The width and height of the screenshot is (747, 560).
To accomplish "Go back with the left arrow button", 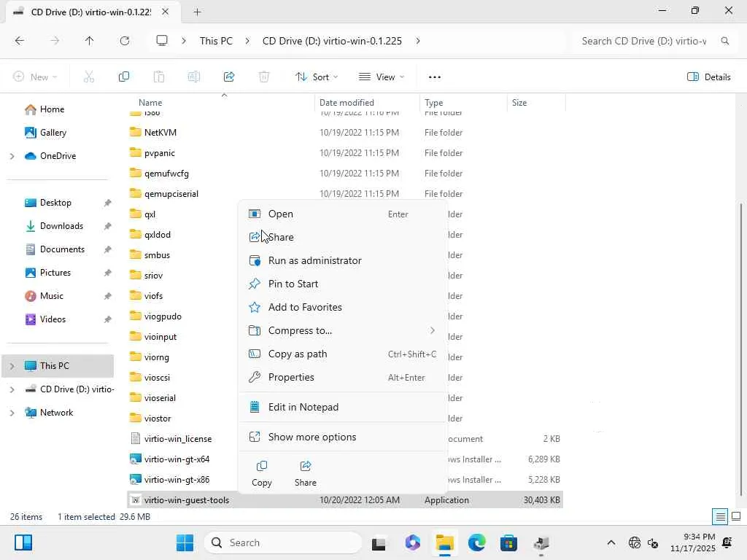I will (x=20, y=41).
